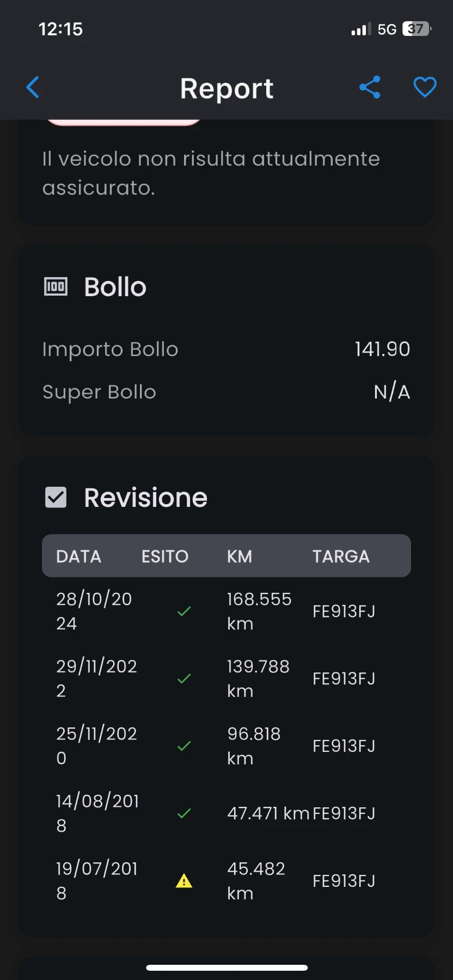Tap the DATA column header
Image resolution: width=453 pixels, height=980 pixels.
tap(79, 556)
